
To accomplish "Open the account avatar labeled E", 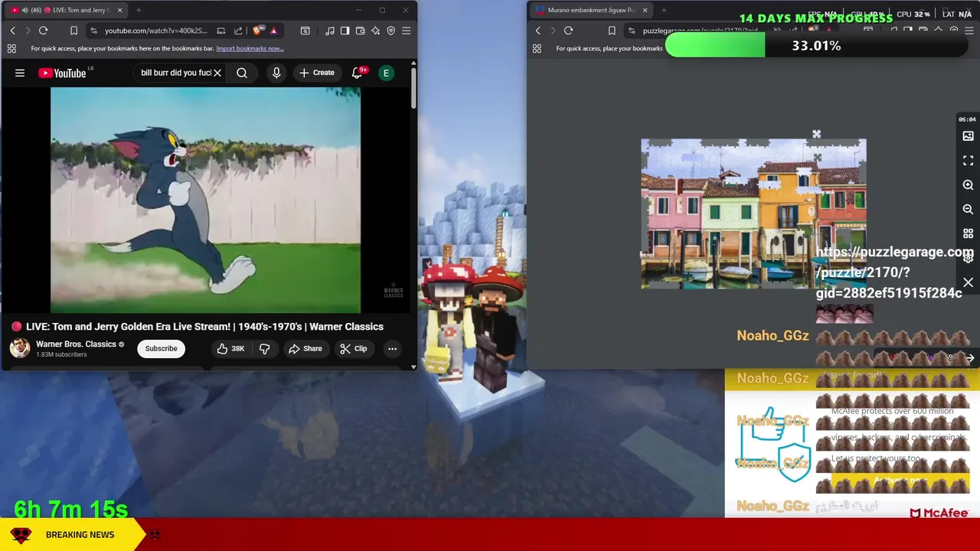I will [386, 73].
